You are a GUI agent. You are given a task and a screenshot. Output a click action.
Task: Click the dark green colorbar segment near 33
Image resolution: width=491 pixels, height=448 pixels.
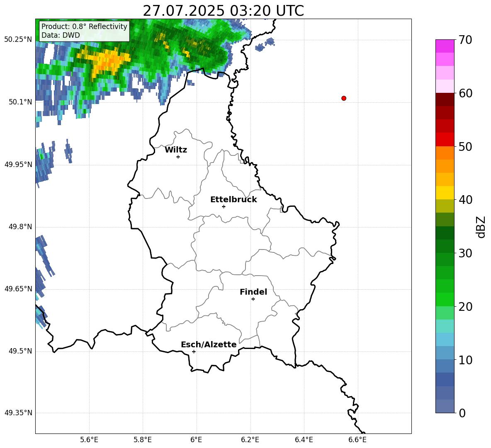445,233
